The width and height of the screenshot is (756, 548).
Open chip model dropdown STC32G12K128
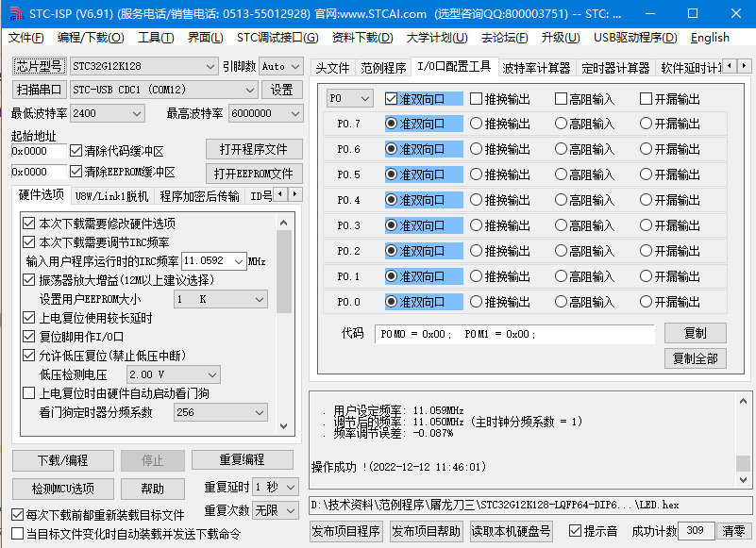(x=143, y=67)
